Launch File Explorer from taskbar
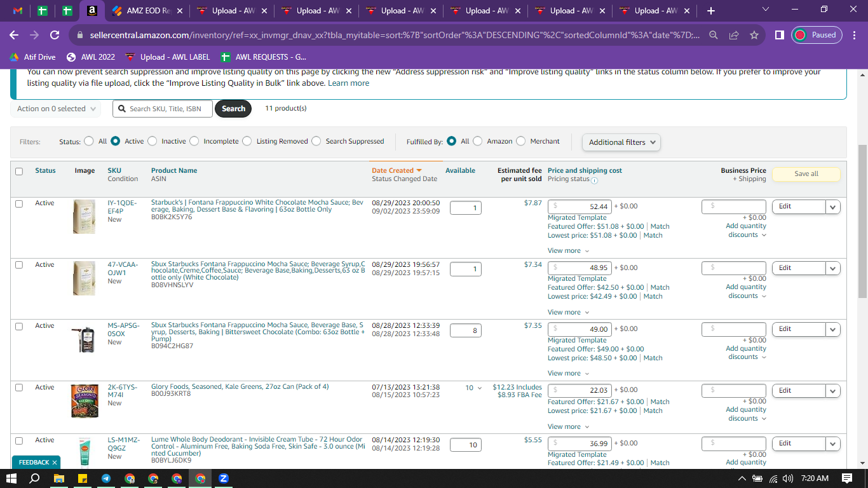The width and height of the screenshot is (868, 488). (59, 478)
